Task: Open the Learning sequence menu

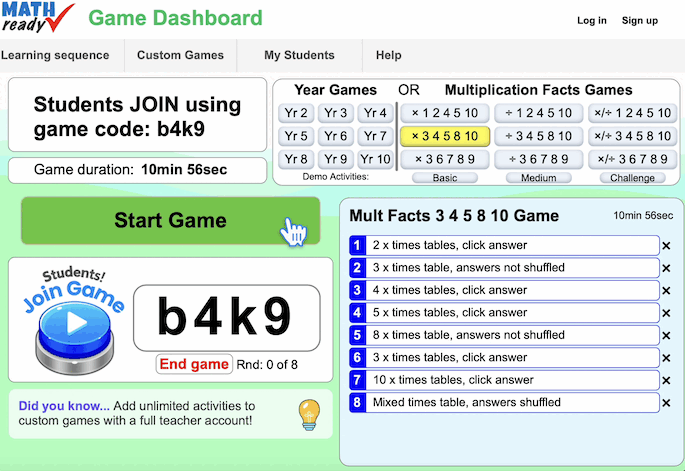Action: pos(56,55)
